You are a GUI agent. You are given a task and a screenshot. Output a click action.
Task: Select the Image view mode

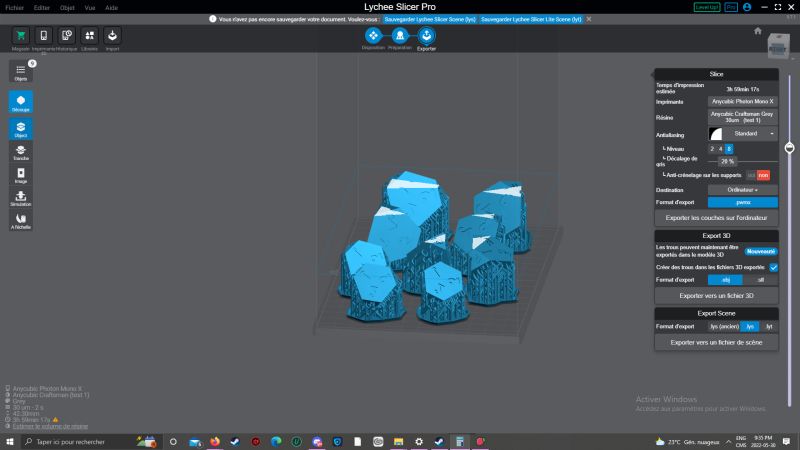coord(21,175)
